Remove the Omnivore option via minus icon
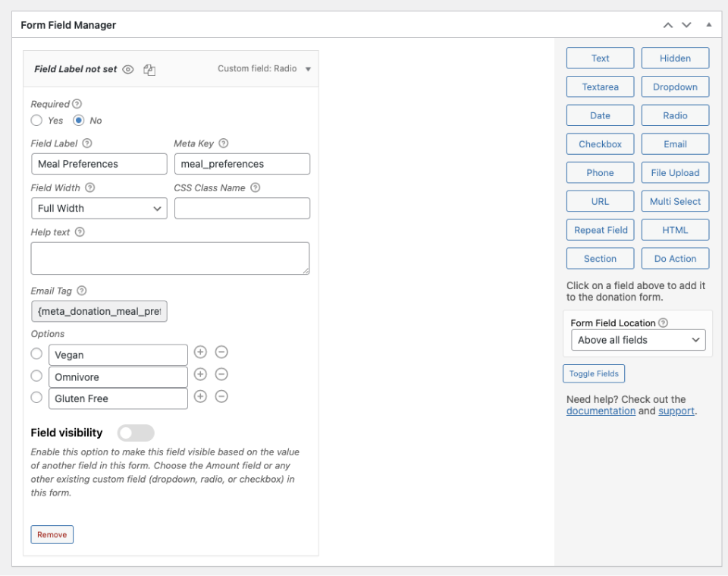 tap(221, 376)
